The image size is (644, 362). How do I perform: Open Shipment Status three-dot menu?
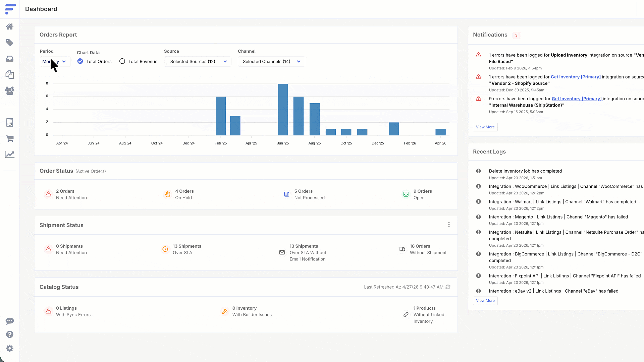449,225
